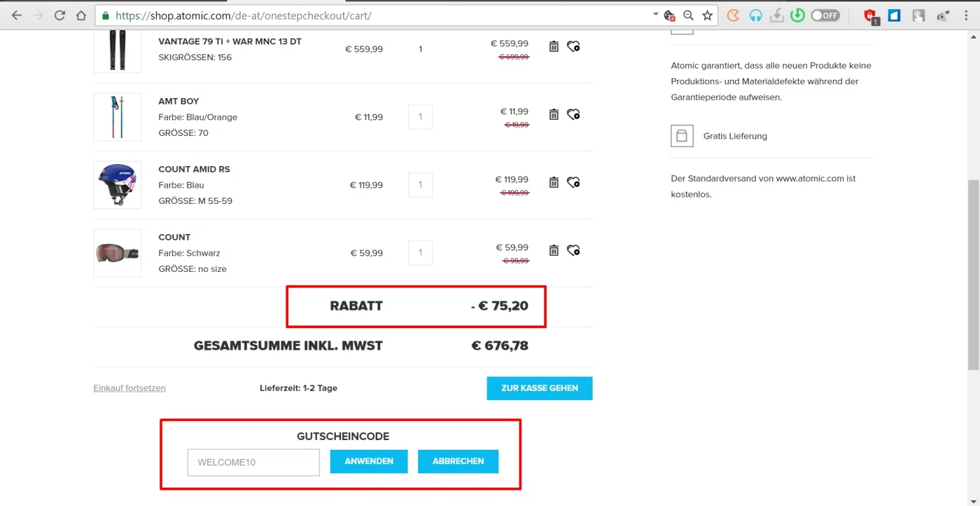Click Einkauf fortsetzen link
Screen dimensions: 980x506
click(129, 388)
